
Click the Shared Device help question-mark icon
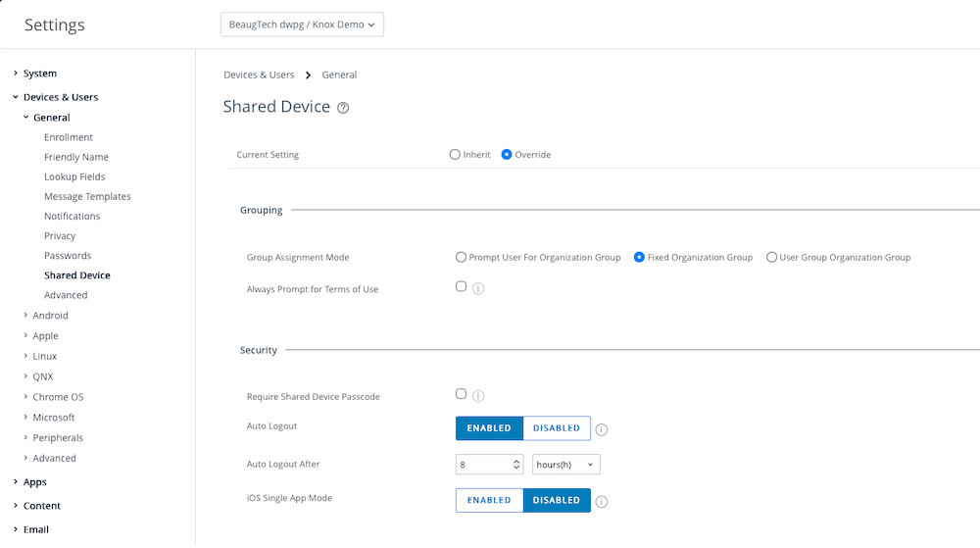(x=343, y=109)
